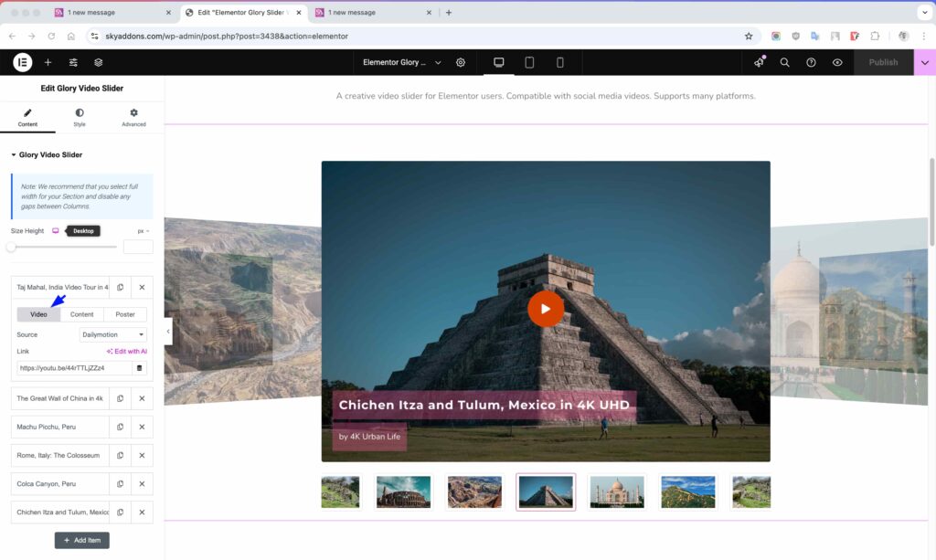Open the Source Dailymotion dropdown

pyautogui.click(x=113, y=334)
